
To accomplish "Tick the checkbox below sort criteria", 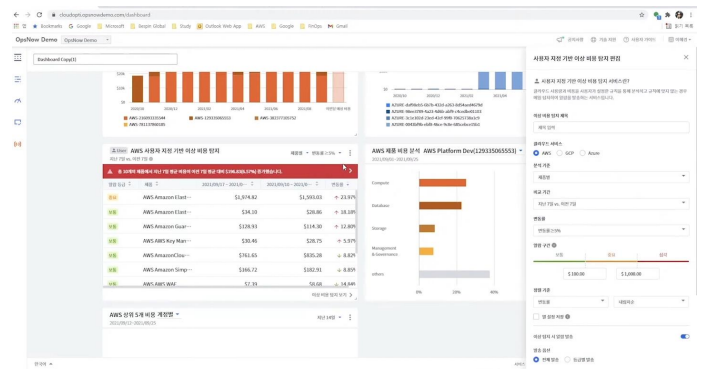I will pyautogui.click(x=536, y=317).
